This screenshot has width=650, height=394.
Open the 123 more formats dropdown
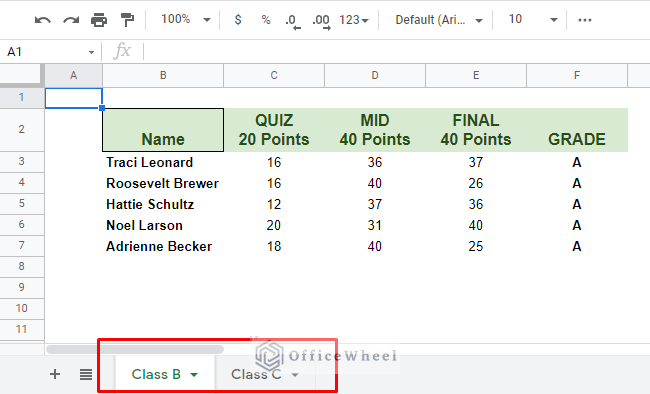(x=354, y=19)
